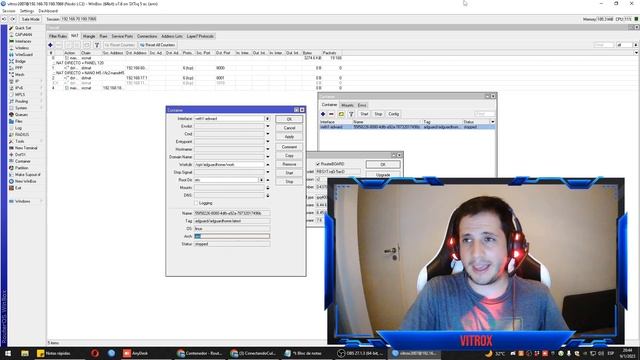Open the Session menu
The image size is (640, 360).
pos(9,11)
